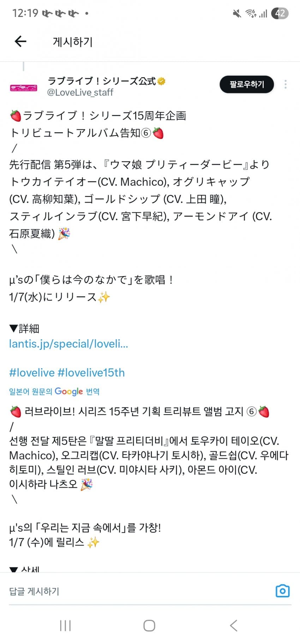
Task: Tap the Wi-Fi signal status icon
Action: pos(251,13)
